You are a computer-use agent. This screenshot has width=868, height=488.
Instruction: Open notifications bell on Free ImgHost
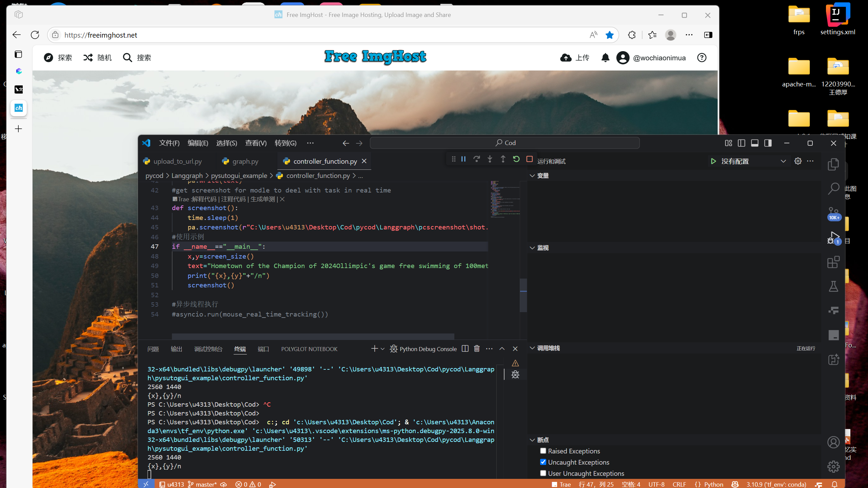pyautogui.click(x=605, y=58)
